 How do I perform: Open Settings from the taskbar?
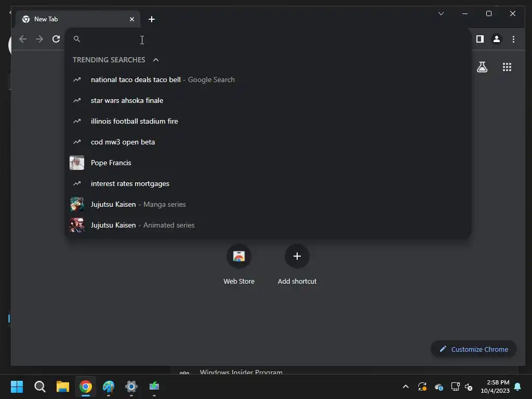point(131,387)
